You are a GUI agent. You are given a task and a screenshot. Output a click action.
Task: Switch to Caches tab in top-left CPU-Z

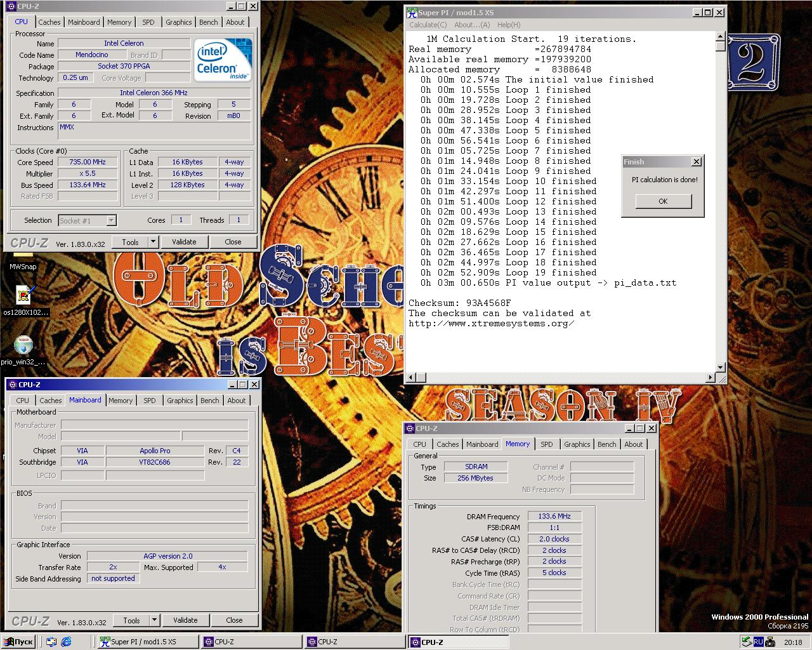point(49,22)
